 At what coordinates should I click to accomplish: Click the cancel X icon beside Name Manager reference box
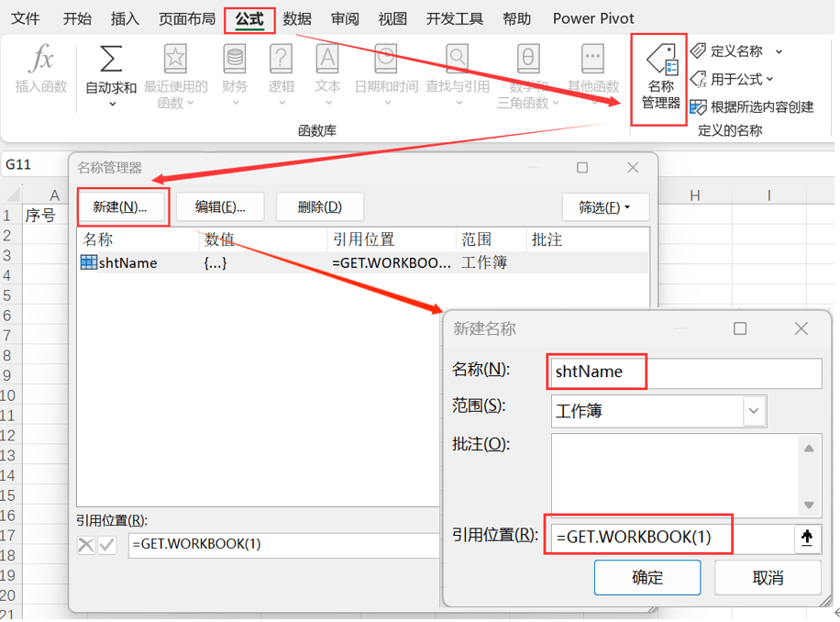point(85,545)
